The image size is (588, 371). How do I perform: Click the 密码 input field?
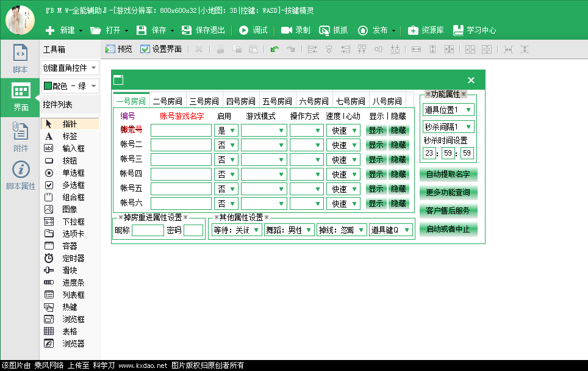click(x=193, y=231)
